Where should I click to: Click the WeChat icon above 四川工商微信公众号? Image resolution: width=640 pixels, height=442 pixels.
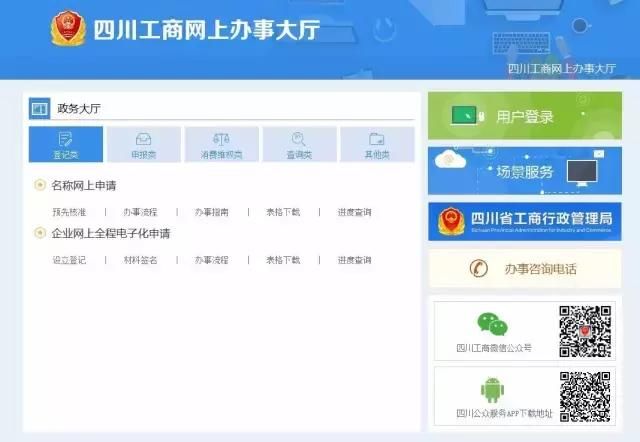coord(493,324)
